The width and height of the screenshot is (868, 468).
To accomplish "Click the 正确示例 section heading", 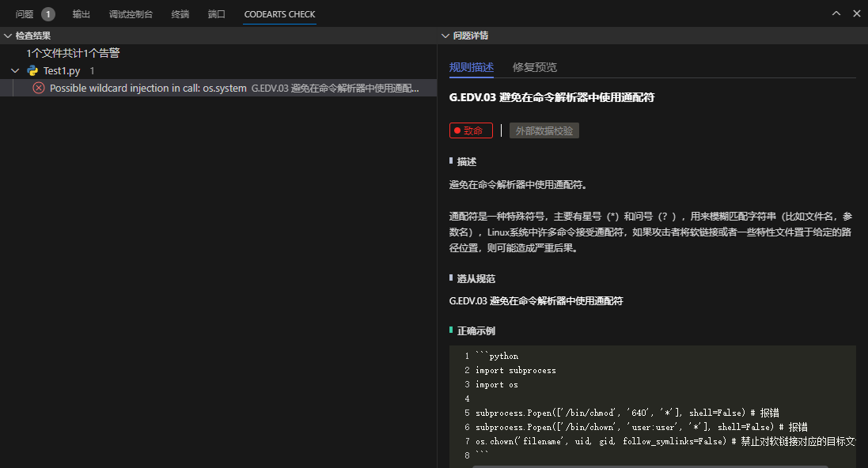I will pyautogui.click(x=476, y=330).
